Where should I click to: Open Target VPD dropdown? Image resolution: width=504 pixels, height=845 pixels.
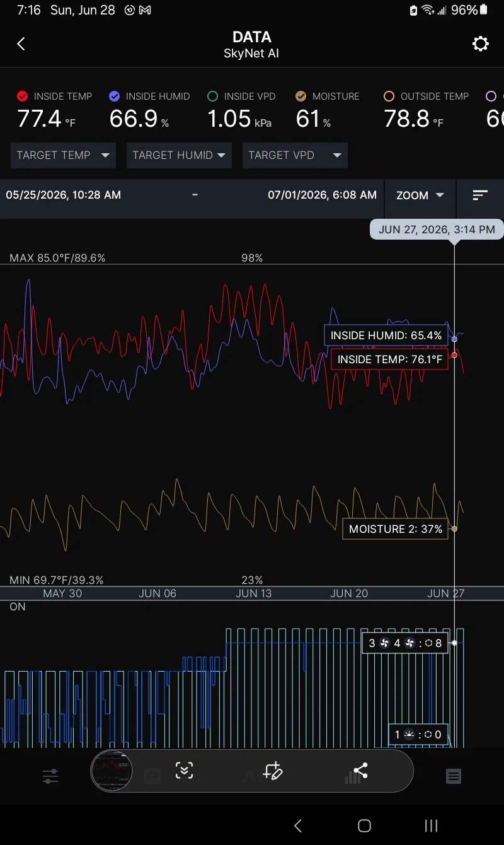coord(295,155)
